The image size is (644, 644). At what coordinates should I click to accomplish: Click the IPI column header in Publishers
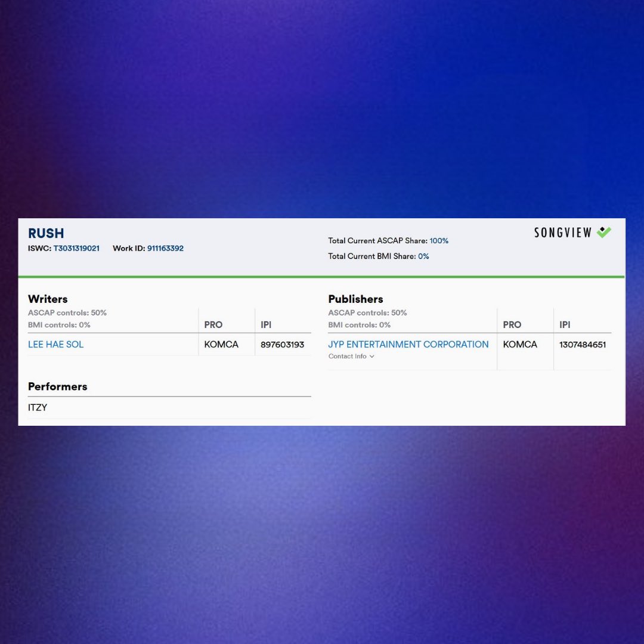point(565,325)
